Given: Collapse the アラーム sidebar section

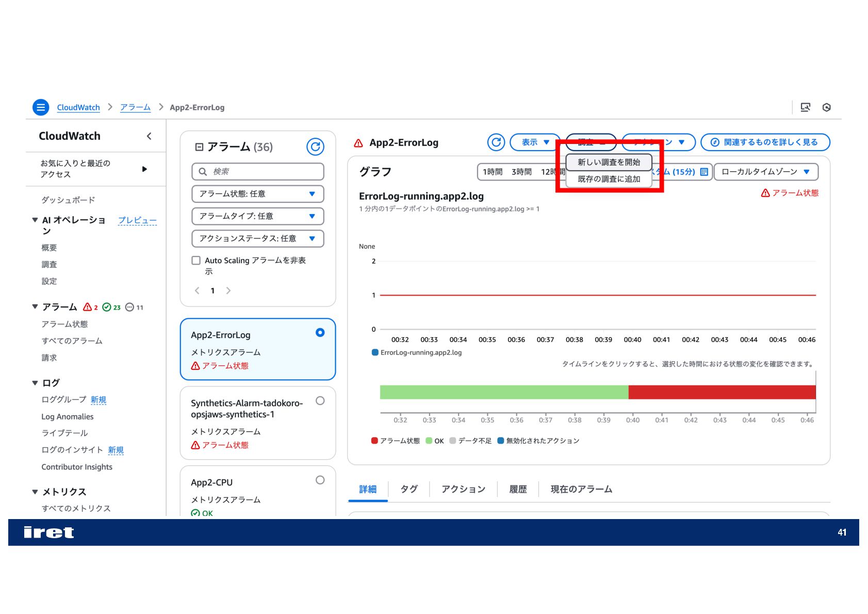Looking at the screenshot, I should [x=35, y=307].
